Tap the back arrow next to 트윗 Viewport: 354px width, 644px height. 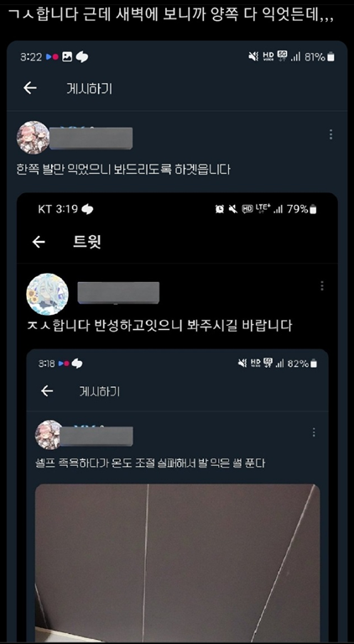(39, 242)
